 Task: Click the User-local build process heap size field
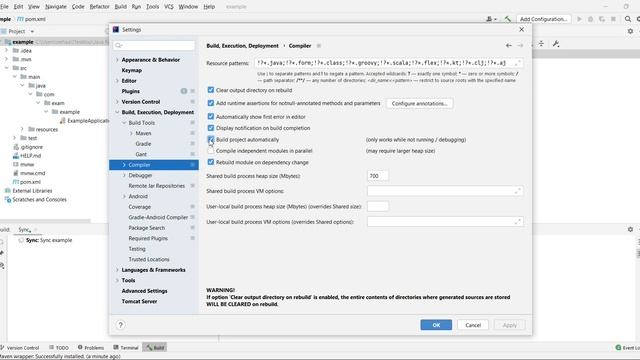[x=378, y=207]
